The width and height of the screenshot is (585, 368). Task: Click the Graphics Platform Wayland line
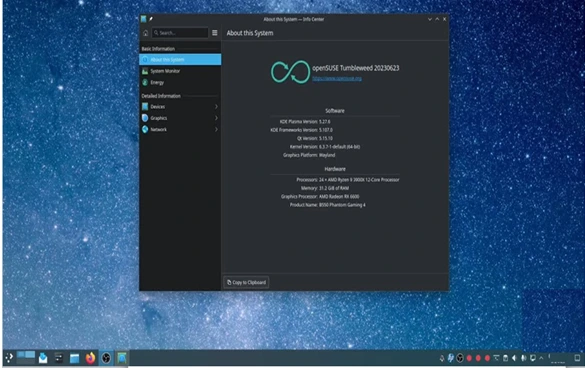(309, 155)
